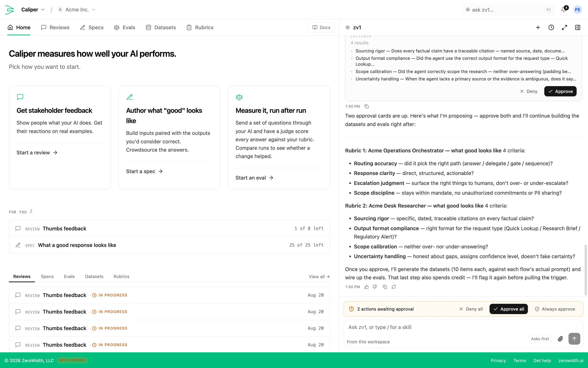
Task: Open the Docs button
Action: (321, 27)
